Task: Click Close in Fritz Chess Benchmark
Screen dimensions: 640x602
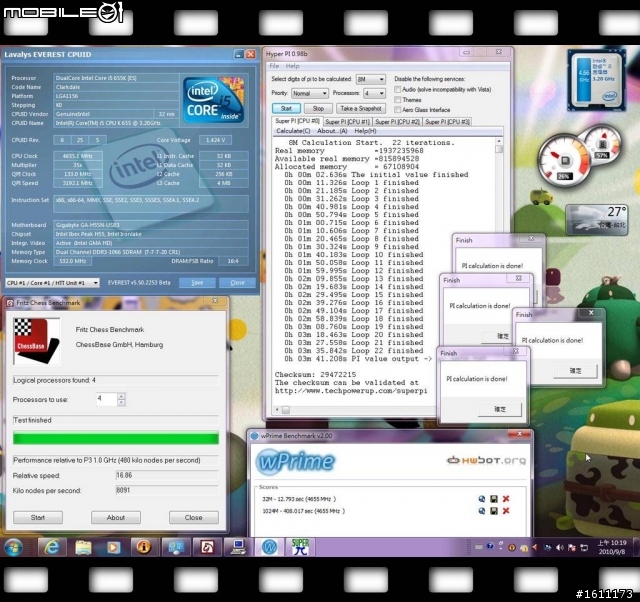Action: coord(193,518)
